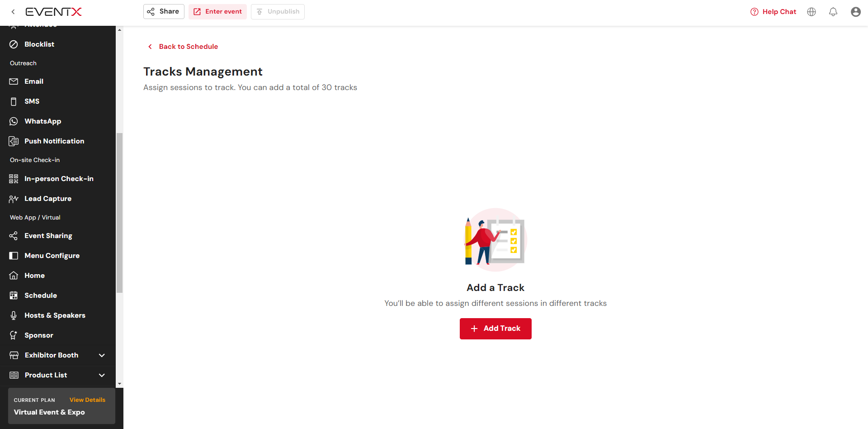Open the WhatsApp outreach page
This screenshot has width=868, height=429.
click(58, 121)
